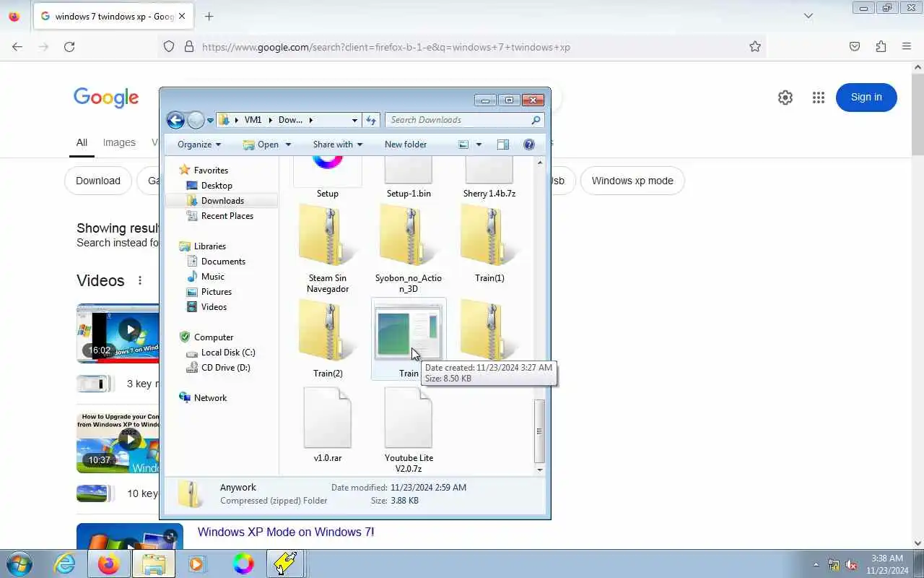Select the Train image thumbnail file
Viewport: 924px width, 578px height.
[409, 338]
